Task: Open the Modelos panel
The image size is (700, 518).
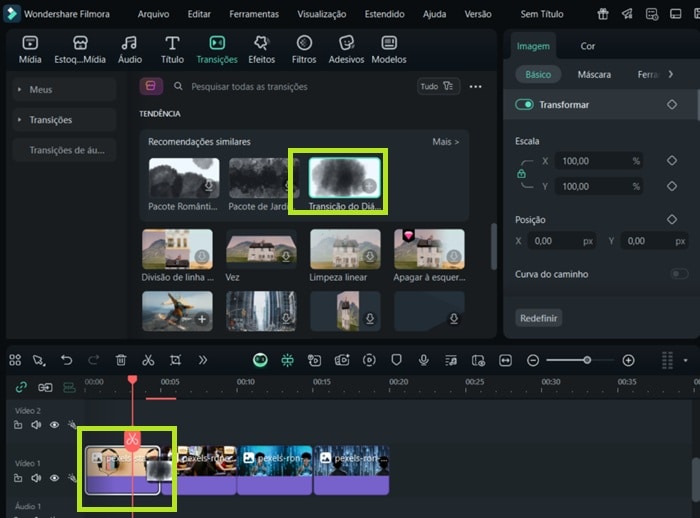Action: point(389,50)
